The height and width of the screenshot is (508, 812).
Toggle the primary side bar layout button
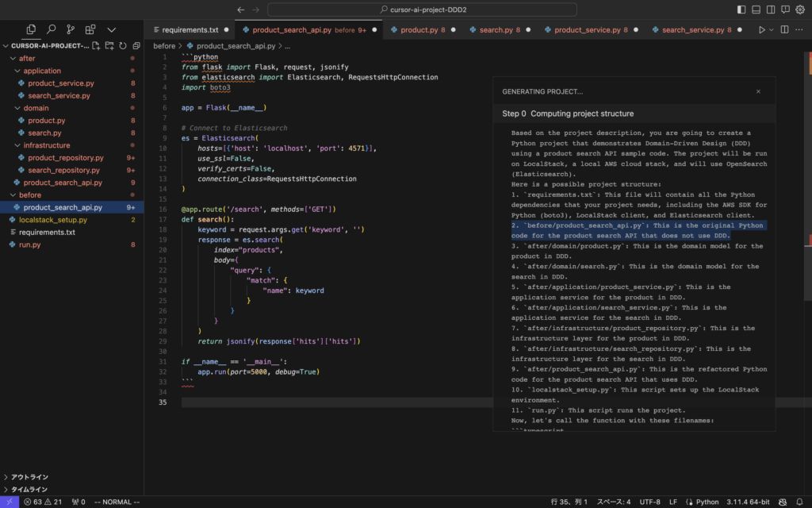click(x=741, y=10)
